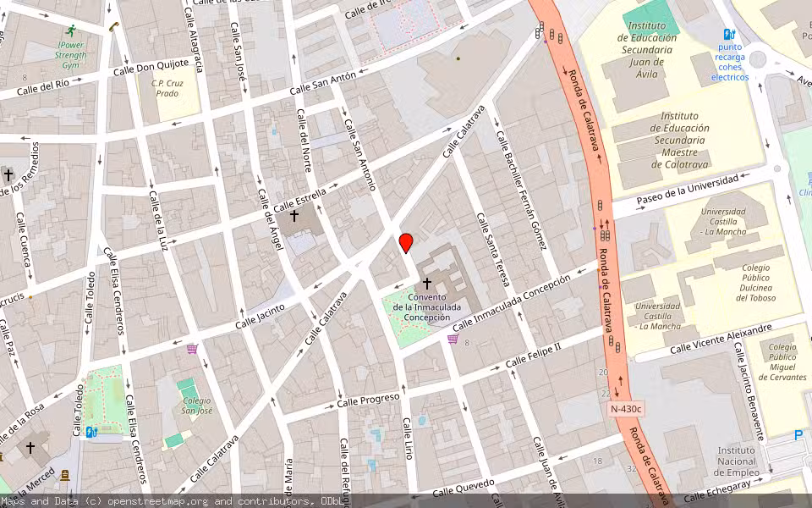Click the 'Calle San Antonio' label

[359, 155]
